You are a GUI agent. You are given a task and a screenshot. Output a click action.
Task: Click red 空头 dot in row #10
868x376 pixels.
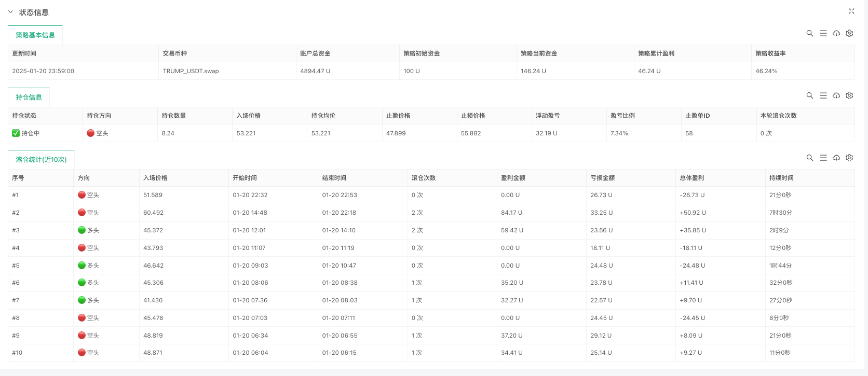click(x=82, y=353)
